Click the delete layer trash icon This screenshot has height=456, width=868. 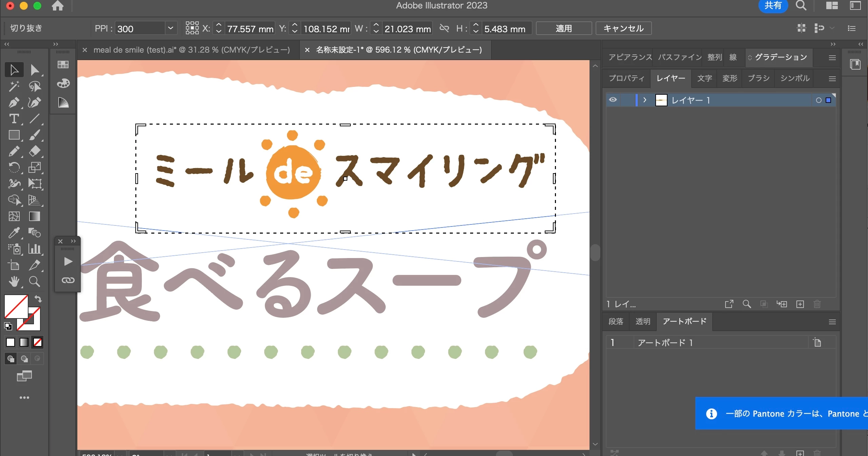pos(817,304)
